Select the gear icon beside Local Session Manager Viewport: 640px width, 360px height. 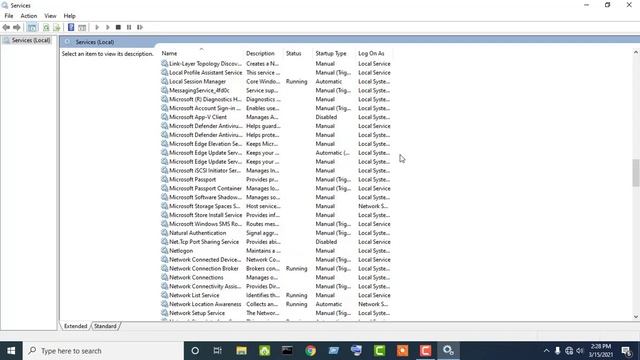[x=164, y=81]
